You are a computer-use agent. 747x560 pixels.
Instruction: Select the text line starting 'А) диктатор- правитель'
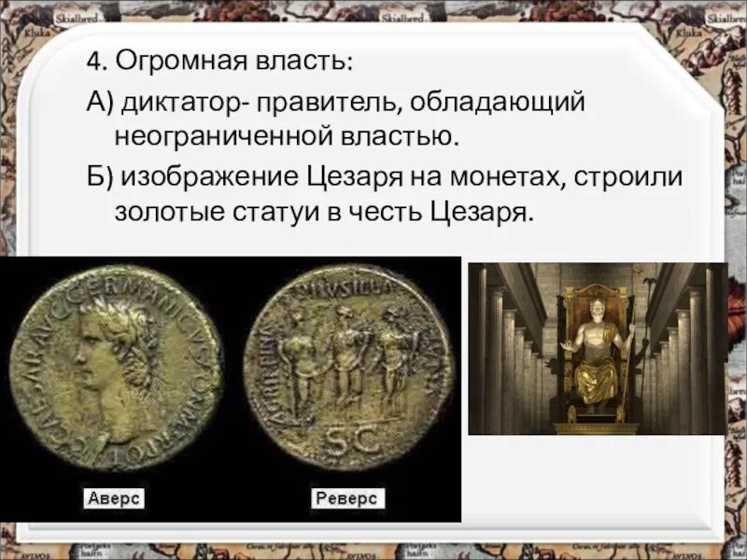click(x=336, y=103)
